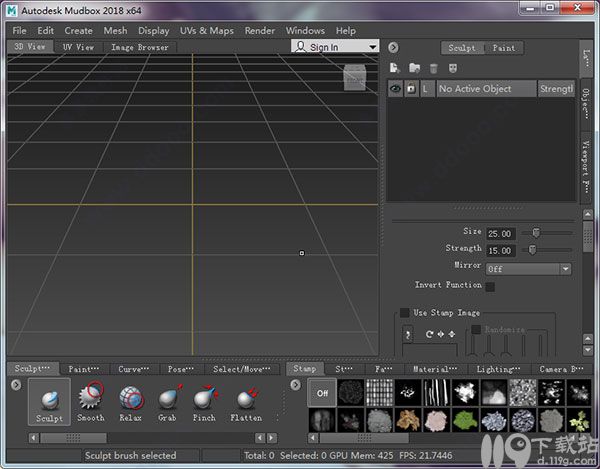Expand the stamp tray arrow
Image resolution: width=600 pixels, height=469 pixels.
295,384
